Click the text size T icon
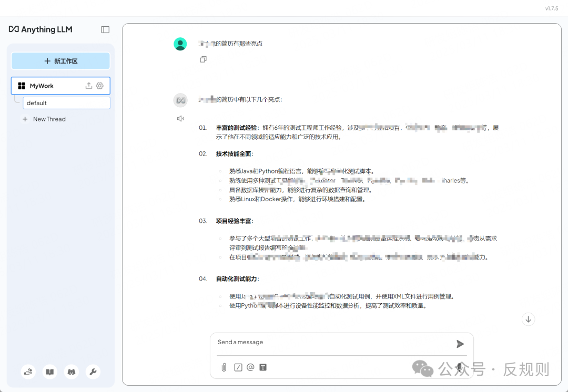Viewport: 568px width, 392px height. tap(262, 367)
